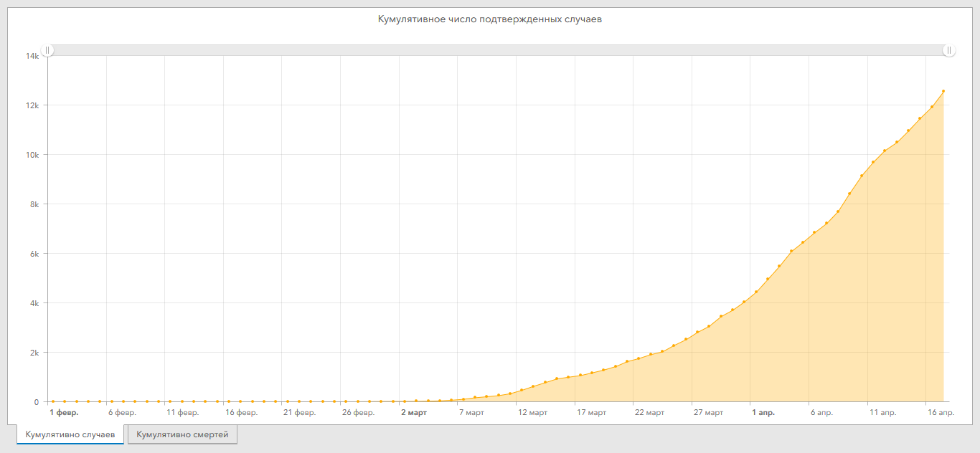Click the gray range scrollbar above the chart

[x=498, y=50]
